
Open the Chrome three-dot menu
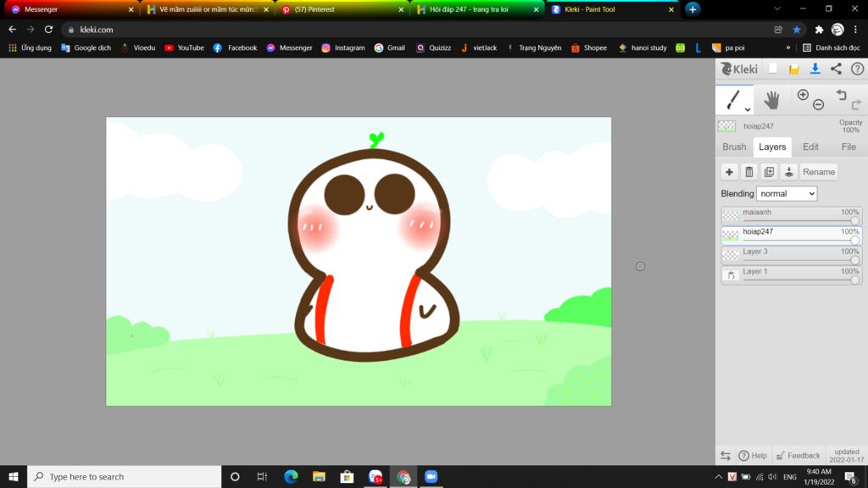pos(856,30)
